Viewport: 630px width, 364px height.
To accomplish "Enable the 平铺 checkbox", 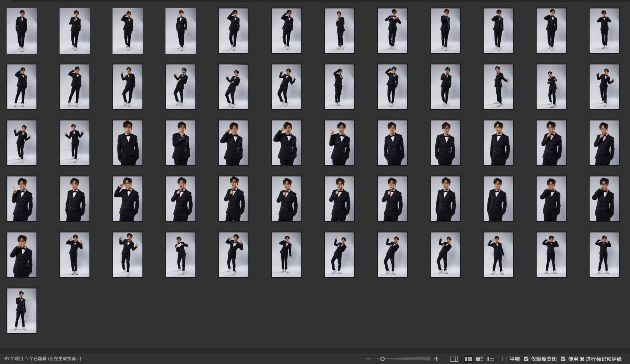I will point(505,359).
